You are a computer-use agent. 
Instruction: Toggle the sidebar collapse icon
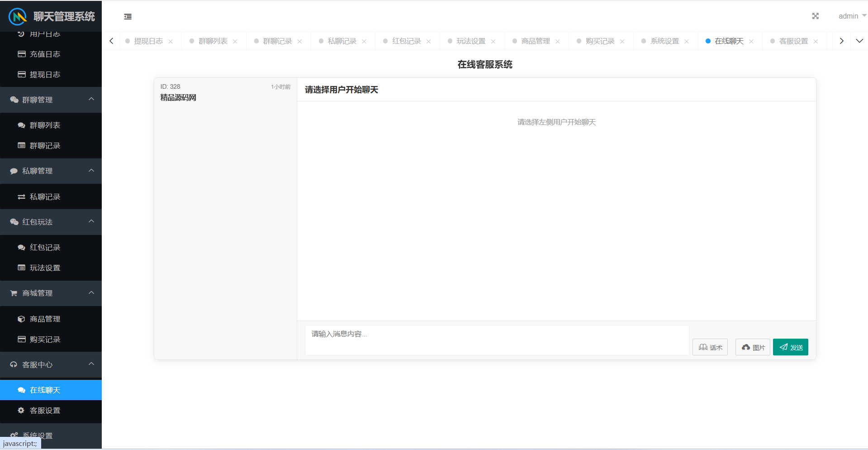click(x=128, y=17)
